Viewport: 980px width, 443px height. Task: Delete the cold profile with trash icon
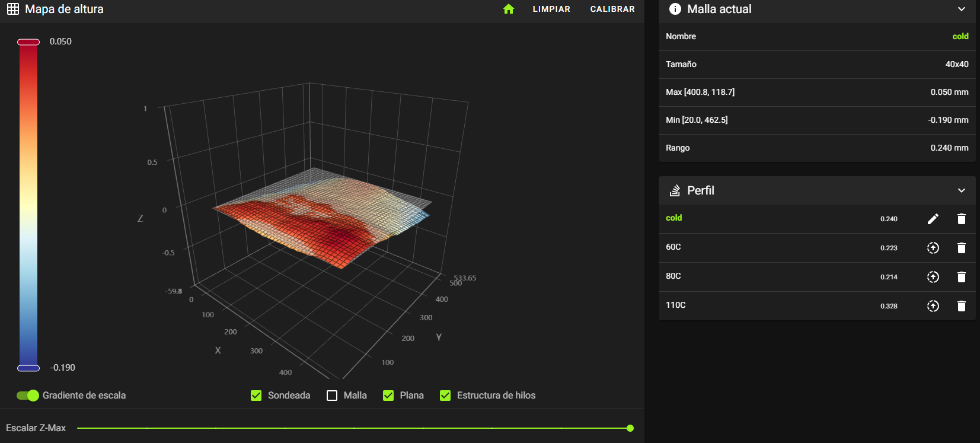pyautogui.click(x=961, y=219)
